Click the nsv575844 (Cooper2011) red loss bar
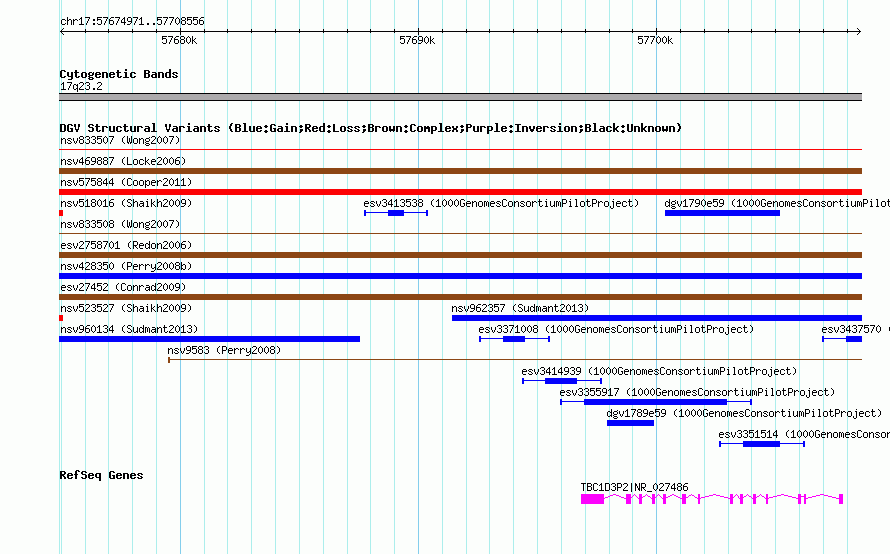This screenshot has width=890, height=554. pyautogui.click(x=460, y=192)
